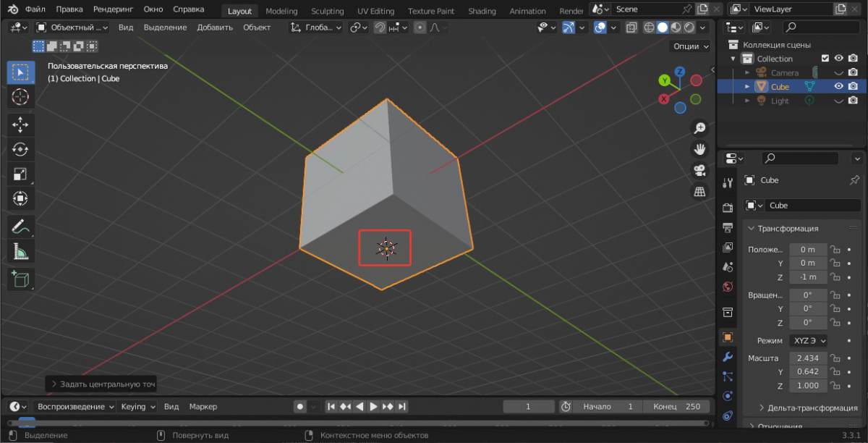The width and height of the screenshot is (868, 443).
Task: Open the Playback dropdown in timeline
Action: (x=75, y=407)
